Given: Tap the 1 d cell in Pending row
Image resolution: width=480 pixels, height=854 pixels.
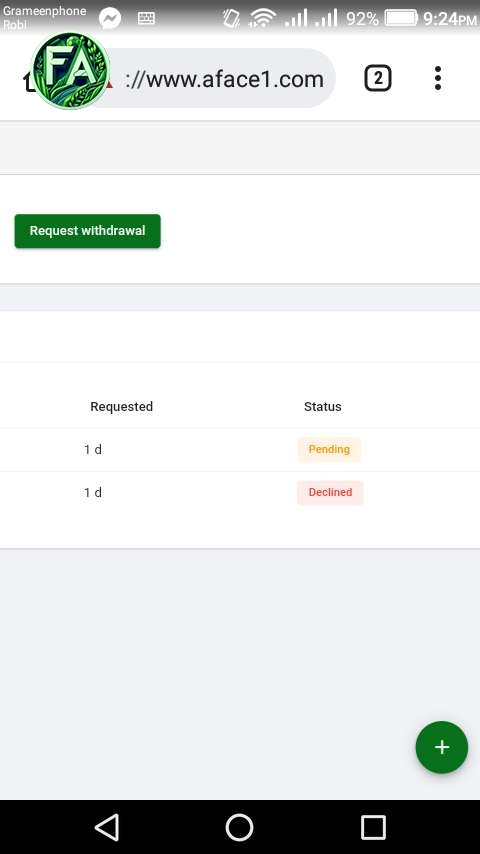Looking at the screenshot, I should click(93, 449).
